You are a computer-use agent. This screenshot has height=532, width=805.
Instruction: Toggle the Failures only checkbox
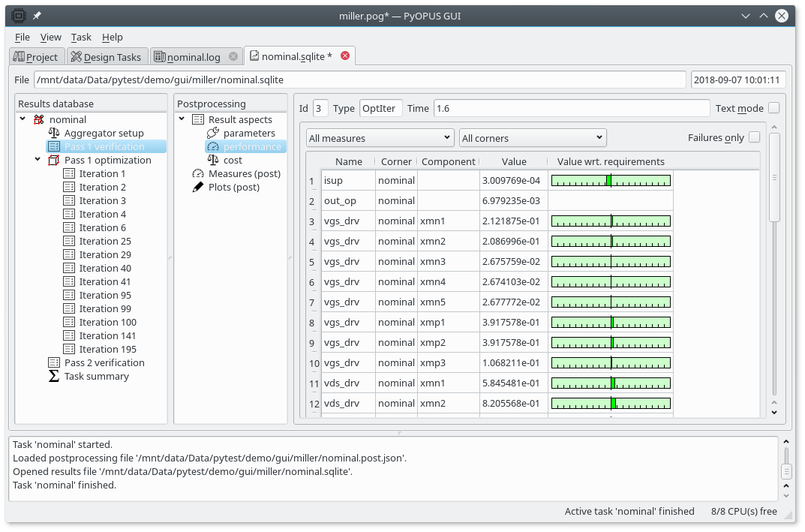tap(754, 137)
